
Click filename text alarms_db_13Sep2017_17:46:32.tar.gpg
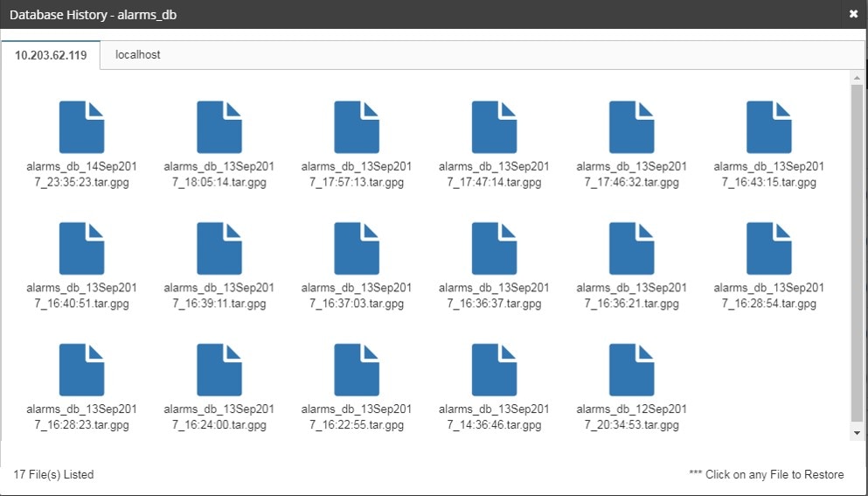(x=632, y=174)
